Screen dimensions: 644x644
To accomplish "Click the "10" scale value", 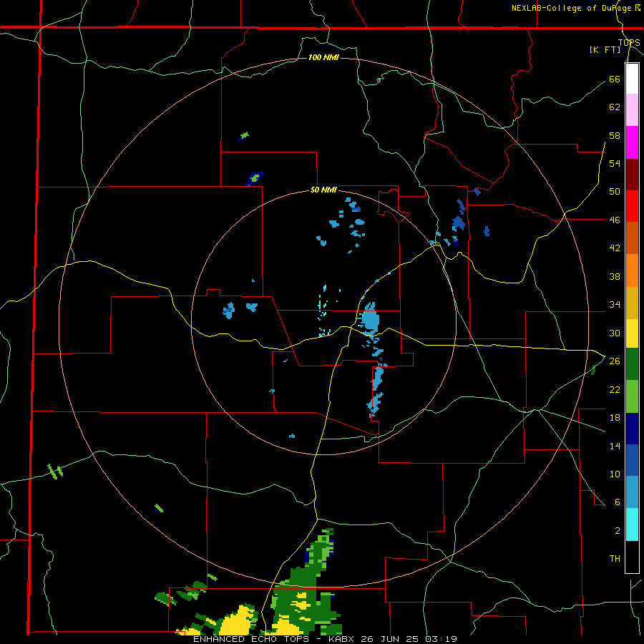I will click(615, 474).
